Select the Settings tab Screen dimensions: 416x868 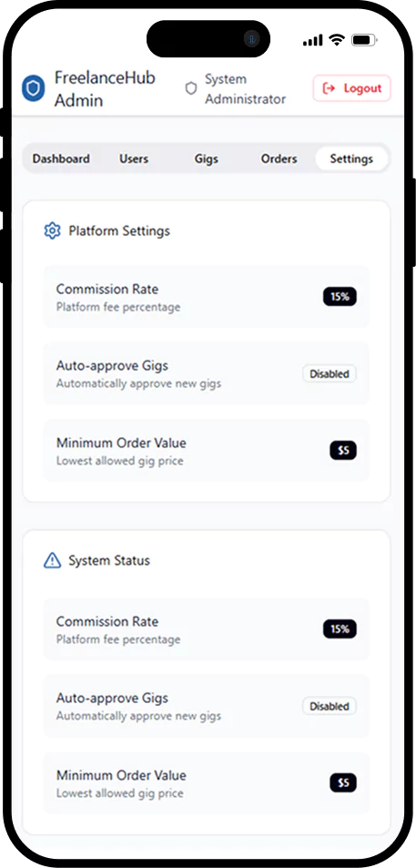click(x=351, y=158)
